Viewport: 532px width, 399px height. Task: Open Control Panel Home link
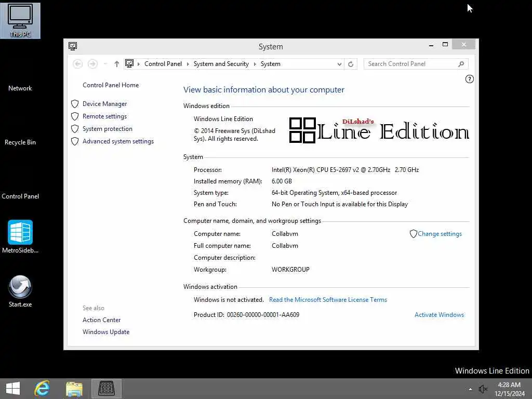[x=111, y=85]
